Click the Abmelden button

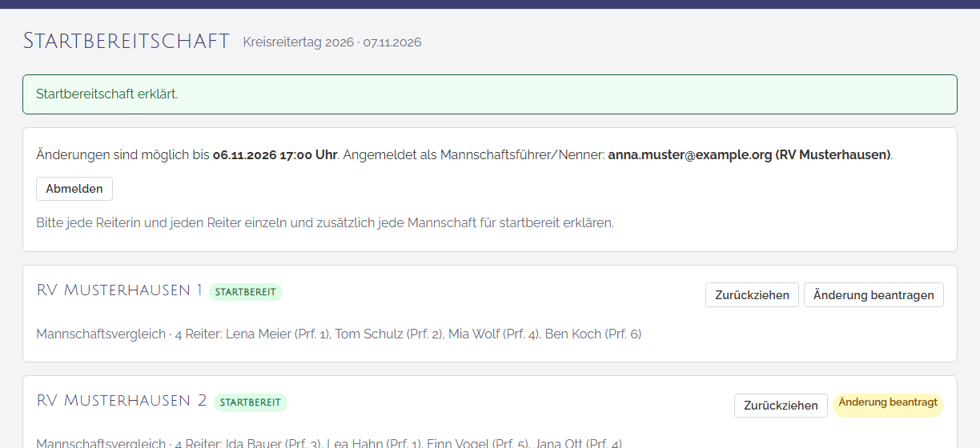[74, 189]
